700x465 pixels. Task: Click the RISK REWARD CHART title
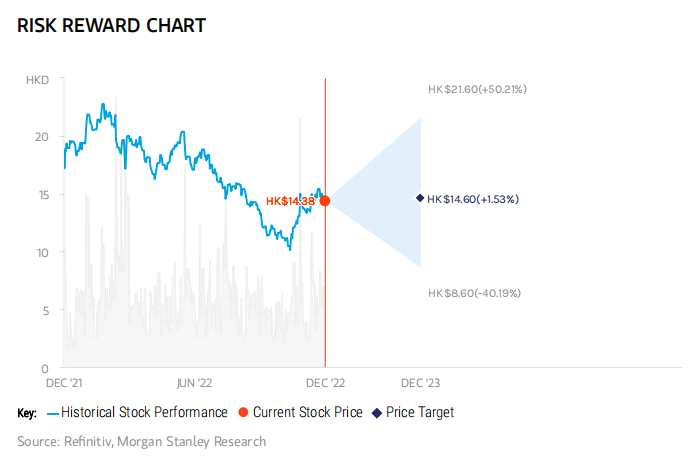tap(111, 26)
